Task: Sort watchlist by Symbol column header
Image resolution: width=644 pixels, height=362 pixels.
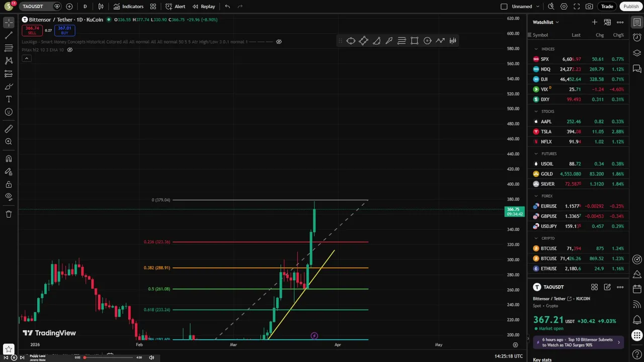Action: pyautogui.click(x=540, y=35)
